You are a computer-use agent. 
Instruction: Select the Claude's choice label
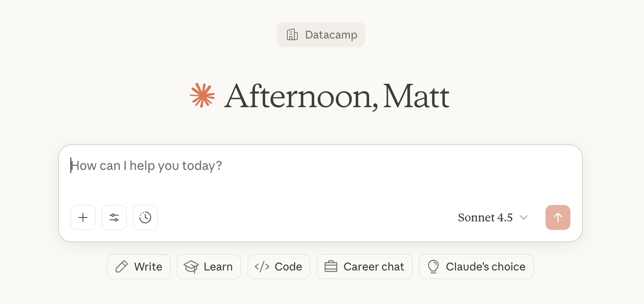click(x=486, y=267)
